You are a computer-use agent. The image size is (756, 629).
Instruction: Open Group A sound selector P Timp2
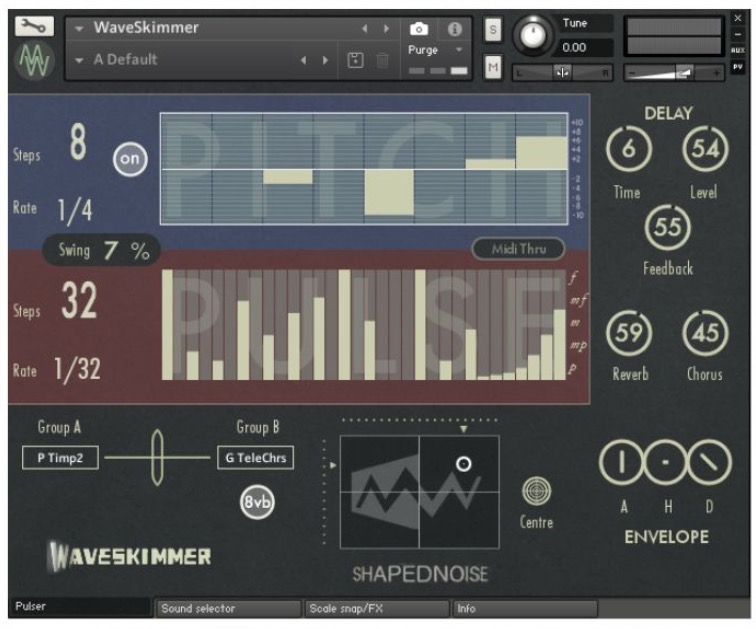(x=60, y=457)
